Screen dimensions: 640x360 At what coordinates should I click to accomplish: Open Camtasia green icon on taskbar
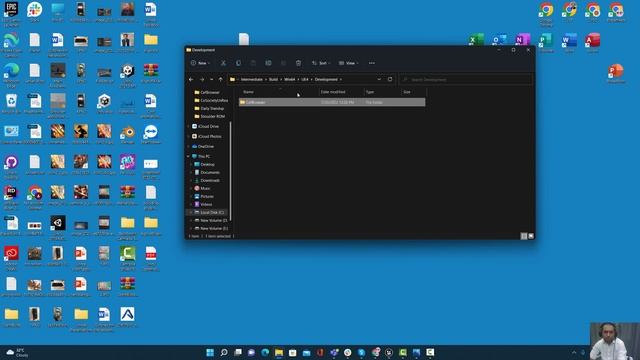[403, 352]
